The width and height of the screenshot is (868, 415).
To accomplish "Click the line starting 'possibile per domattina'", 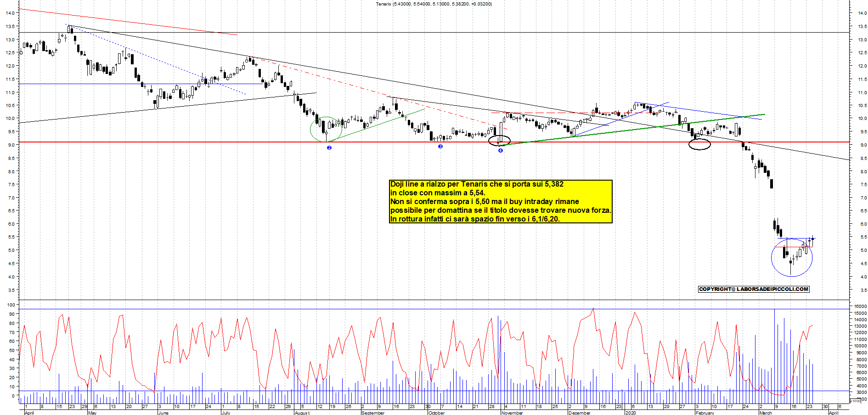I will 501,210.
